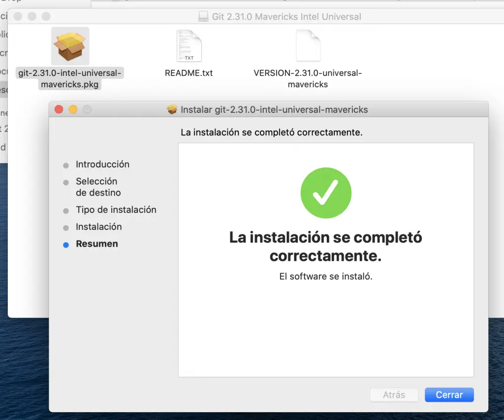Click the VERSION-2.31.0-universal-mavericks file name label
504x420 pixels.
(308, 78)
